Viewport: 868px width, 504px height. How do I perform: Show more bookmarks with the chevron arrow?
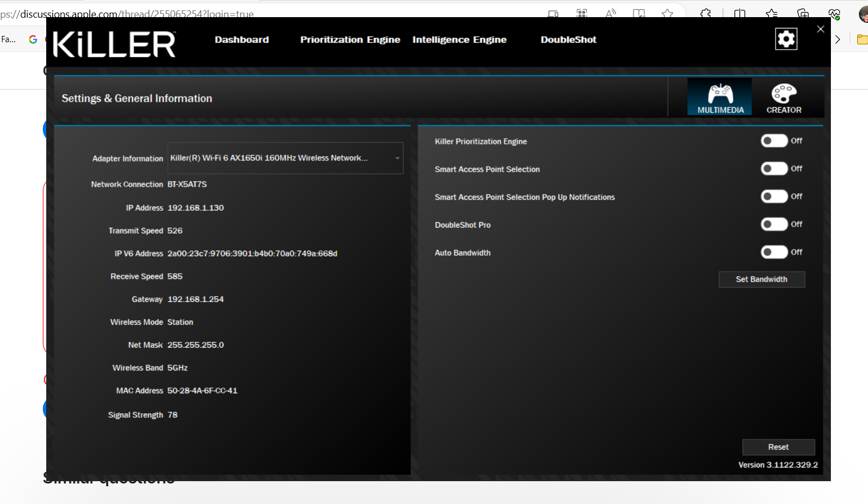[x=838, y=39]
